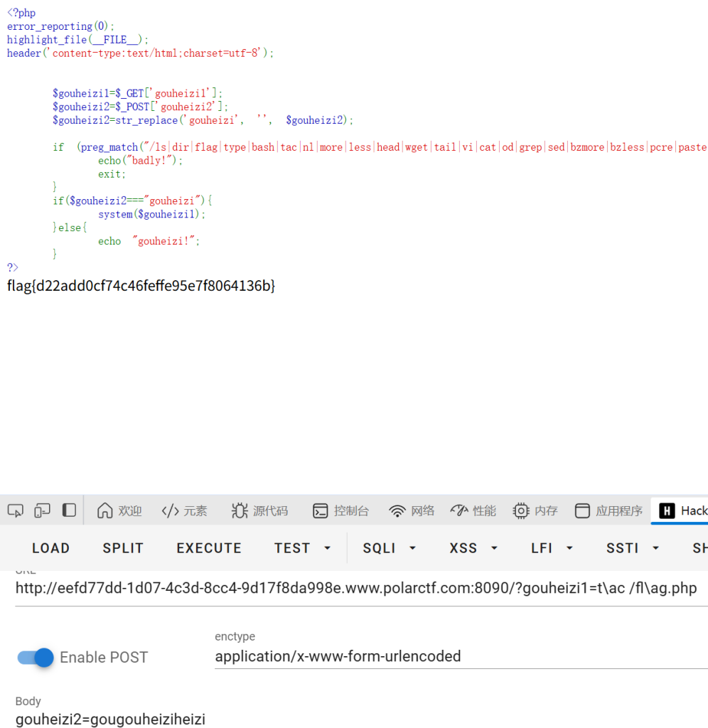Click the header content-type code line

[140, 53]
